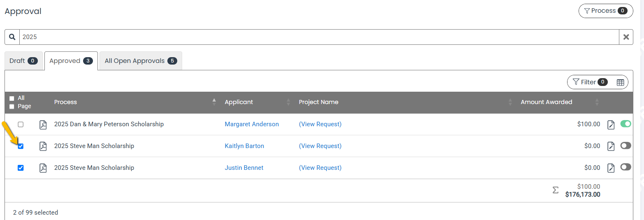Click the Steve Man Scholarship text in Justin Bennet row

coord(94,168)
